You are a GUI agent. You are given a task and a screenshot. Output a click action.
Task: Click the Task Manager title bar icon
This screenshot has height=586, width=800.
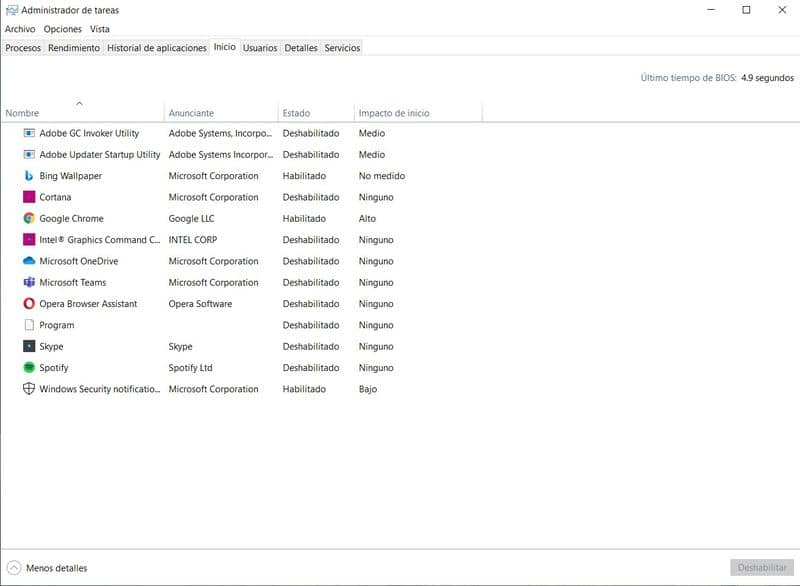[x=12, y=10]
